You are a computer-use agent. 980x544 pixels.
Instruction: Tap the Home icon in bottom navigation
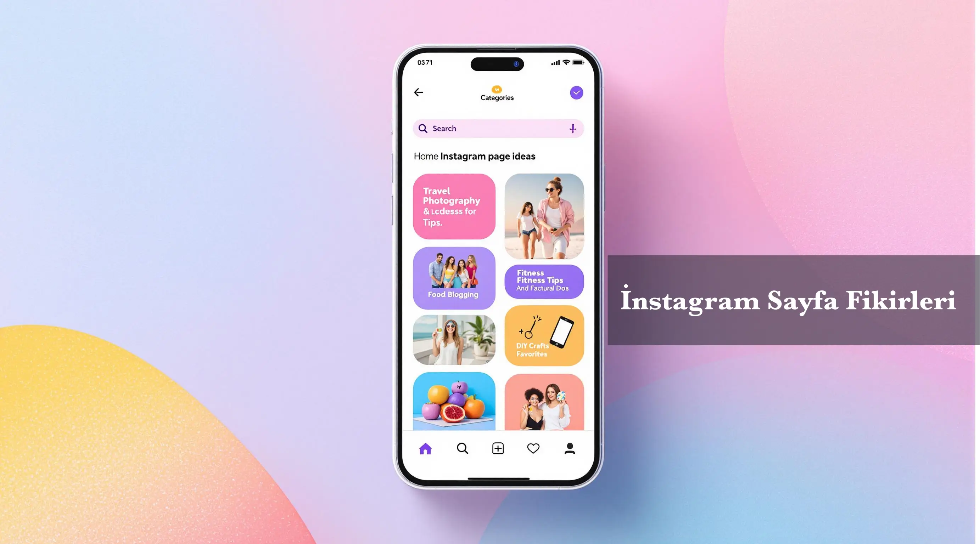click(x=425, y=448)
